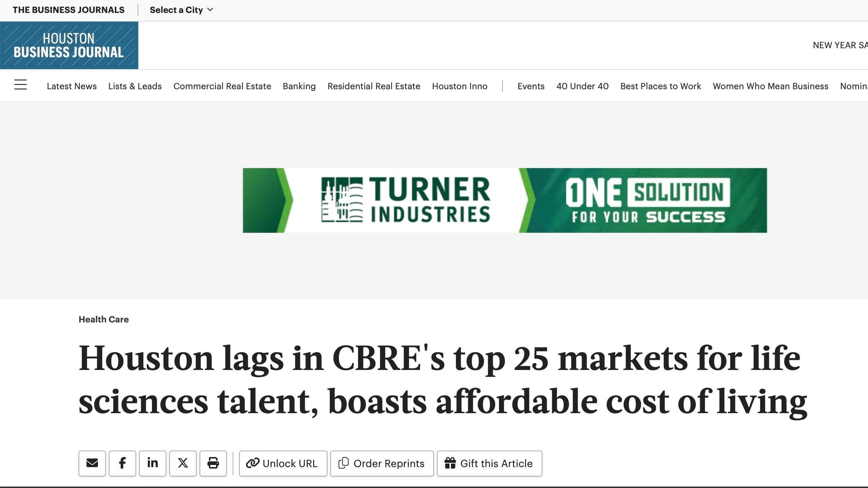Open the 40 Under 40 page
Screen dimensions: 868x488
pyautogui.click(x=582, y=86)
